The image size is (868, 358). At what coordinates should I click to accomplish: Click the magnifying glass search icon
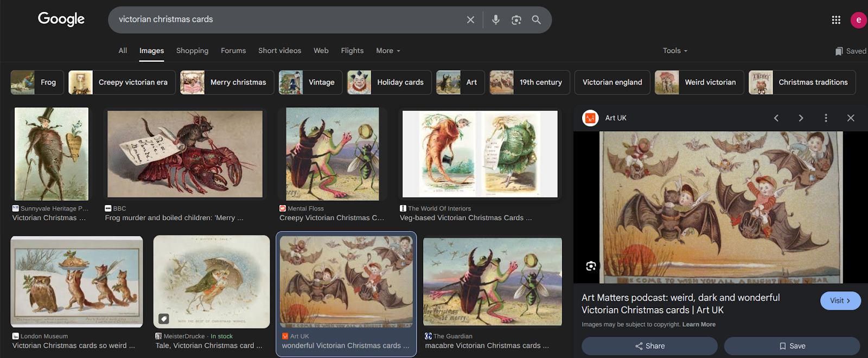(x=536, y=20)
